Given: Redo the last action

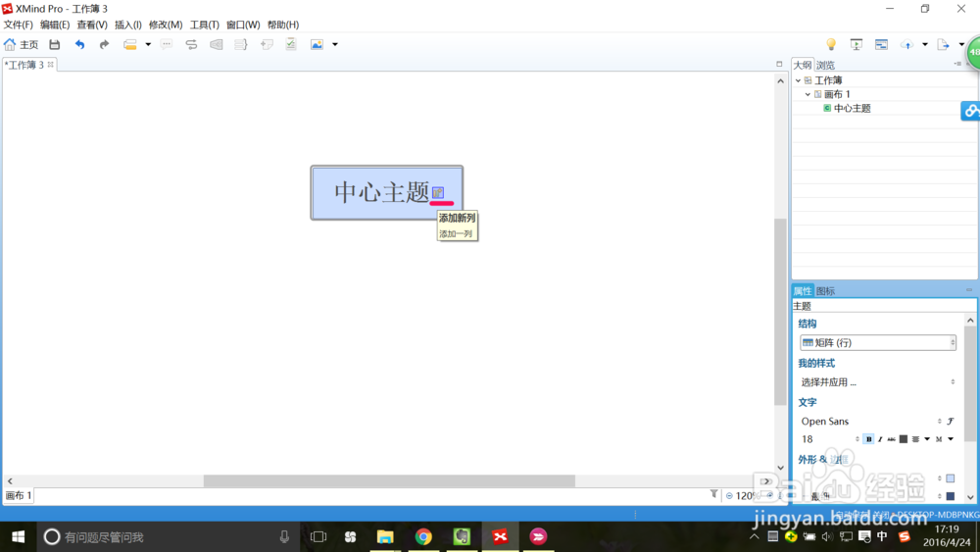Looking at the screenshot, I should tap(104, 44).
